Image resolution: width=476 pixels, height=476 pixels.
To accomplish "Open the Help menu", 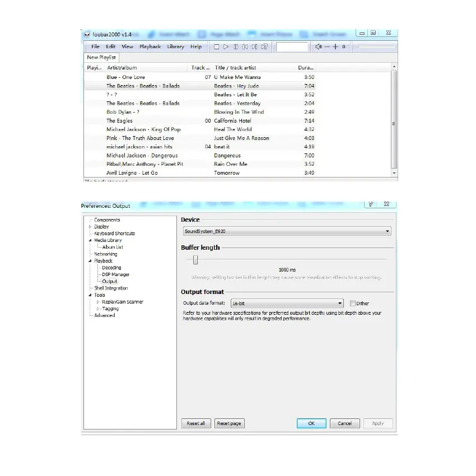I will tap(196, 46).
